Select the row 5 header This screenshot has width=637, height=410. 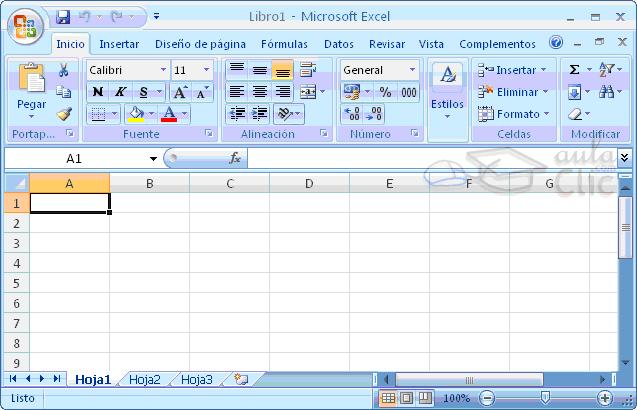click(16, 283)
